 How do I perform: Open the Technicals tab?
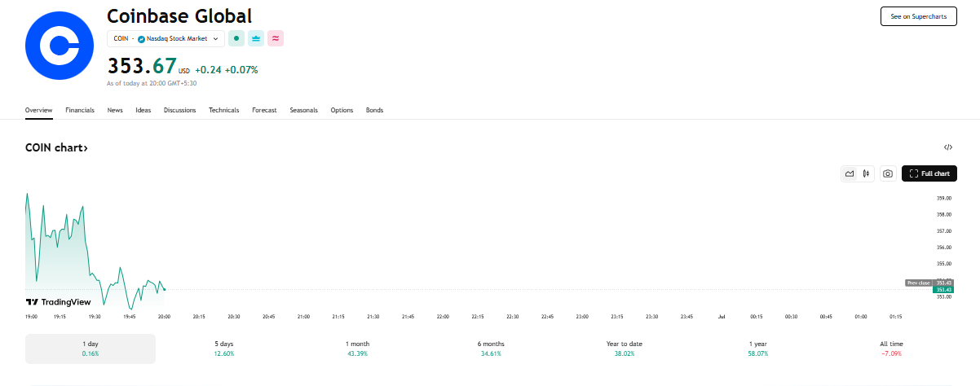[x=224, y=110]
